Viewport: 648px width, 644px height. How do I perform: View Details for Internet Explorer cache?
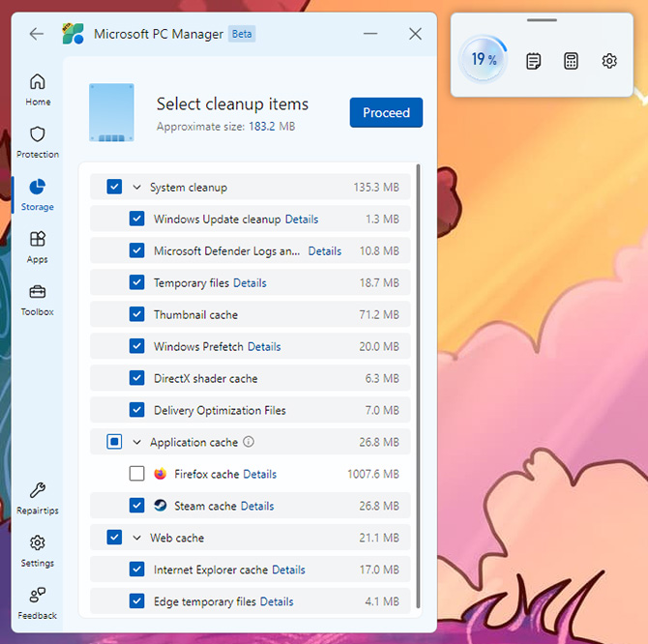pyautogui.click(x=288, y=570)
